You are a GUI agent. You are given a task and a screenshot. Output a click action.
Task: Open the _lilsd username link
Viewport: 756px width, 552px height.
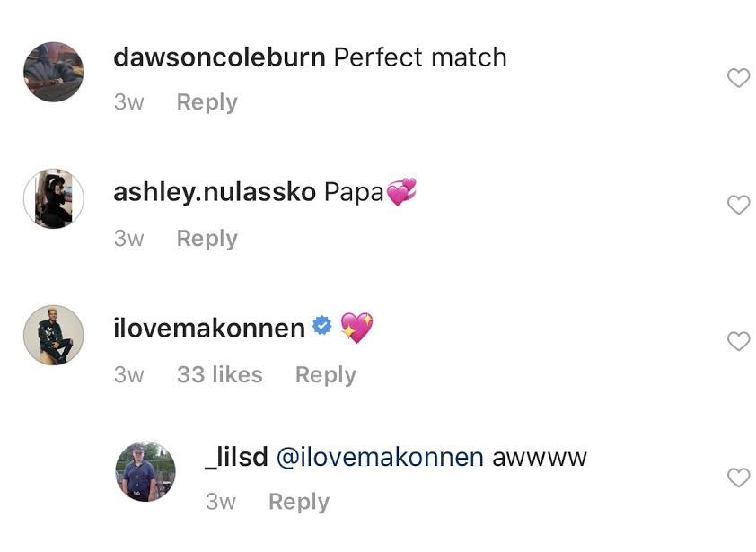pyautogui.click(x=236, y=457)
